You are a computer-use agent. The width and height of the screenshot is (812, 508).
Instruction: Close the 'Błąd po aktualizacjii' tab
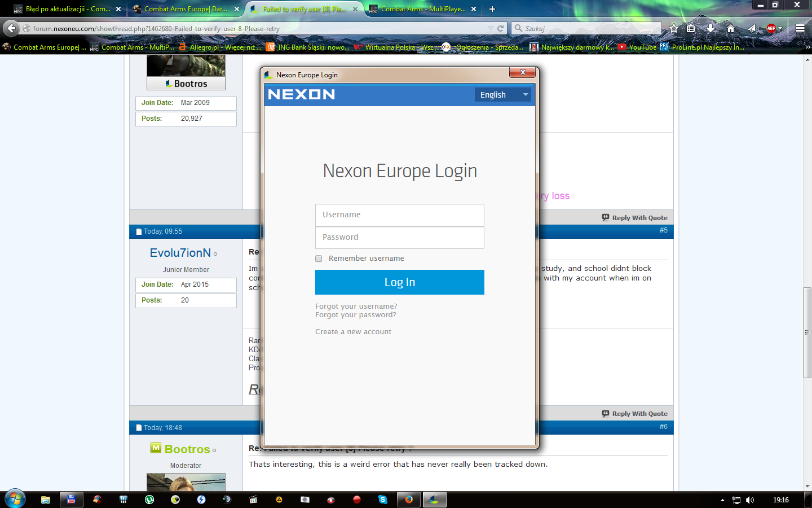[118, 9]
